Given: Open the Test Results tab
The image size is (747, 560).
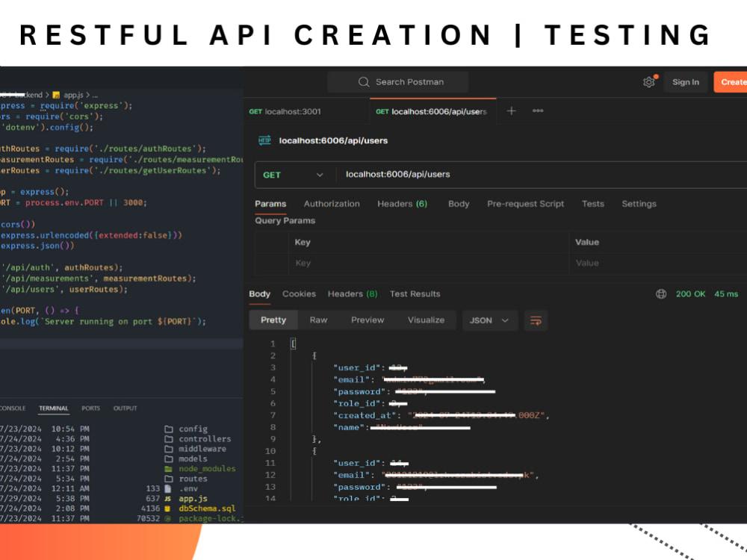Looking at the screenshot, I should click(415, 293).
